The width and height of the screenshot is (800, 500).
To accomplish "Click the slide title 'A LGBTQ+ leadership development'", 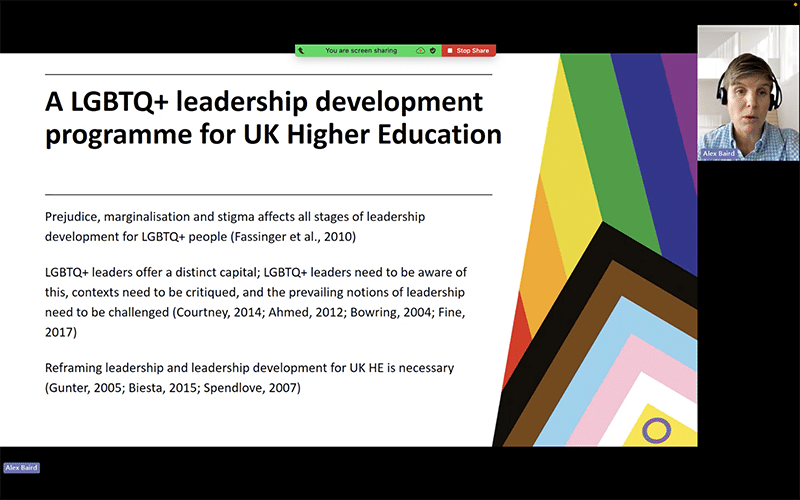I will pyautogui.click(x=263, y=101).
